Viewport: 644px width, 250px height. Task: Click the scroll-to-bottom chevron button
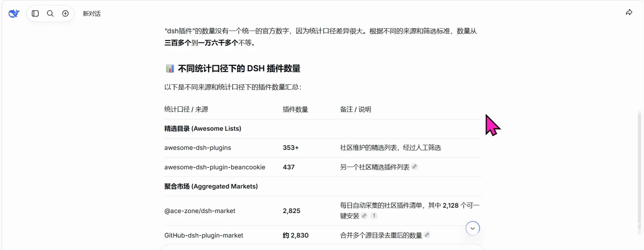(x=473, y=228)
